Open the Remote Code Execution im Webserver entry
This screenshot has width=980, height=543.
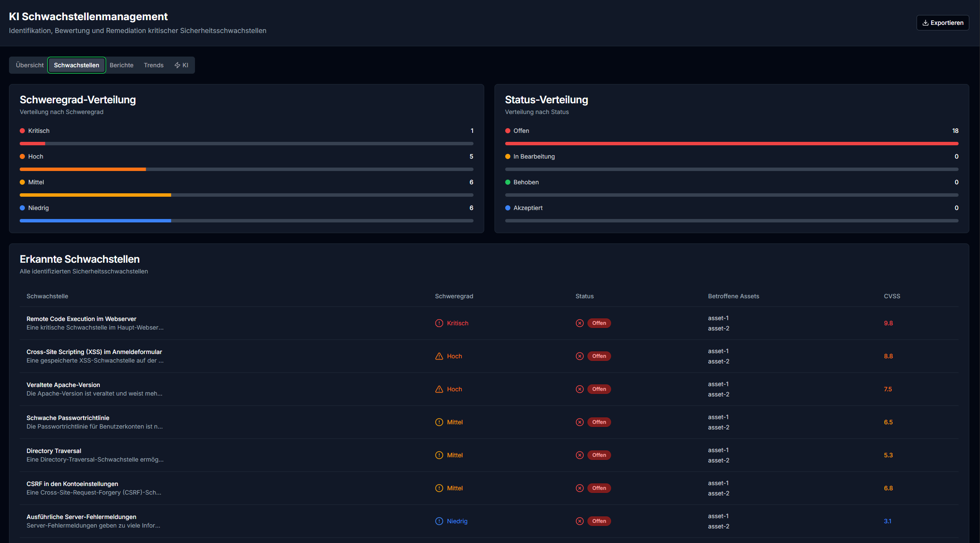pos(81,318)
